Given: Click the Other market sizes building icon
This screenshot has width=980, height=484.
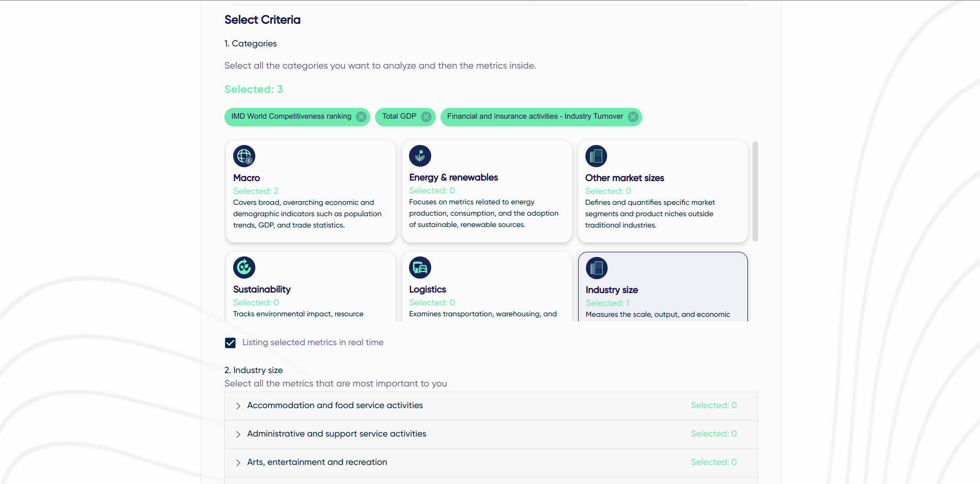Looking at the screenshot, I should tap(596, 156).
